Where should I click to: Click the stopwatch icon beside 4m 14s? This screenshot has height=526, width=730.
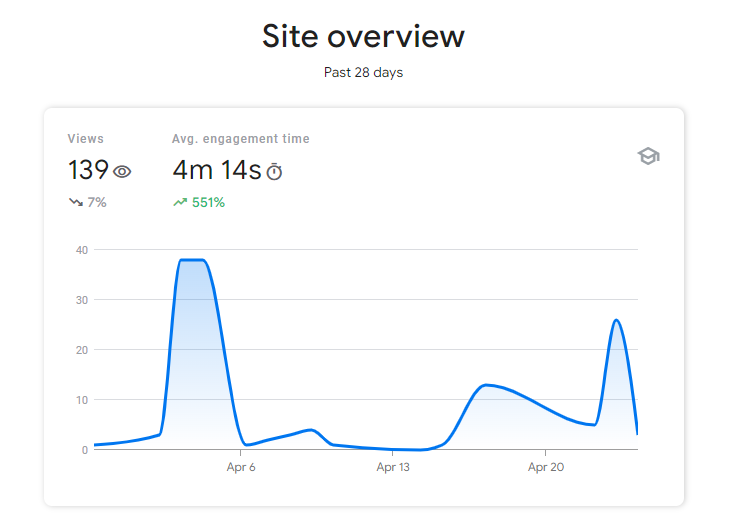click(x=274, y=172)
